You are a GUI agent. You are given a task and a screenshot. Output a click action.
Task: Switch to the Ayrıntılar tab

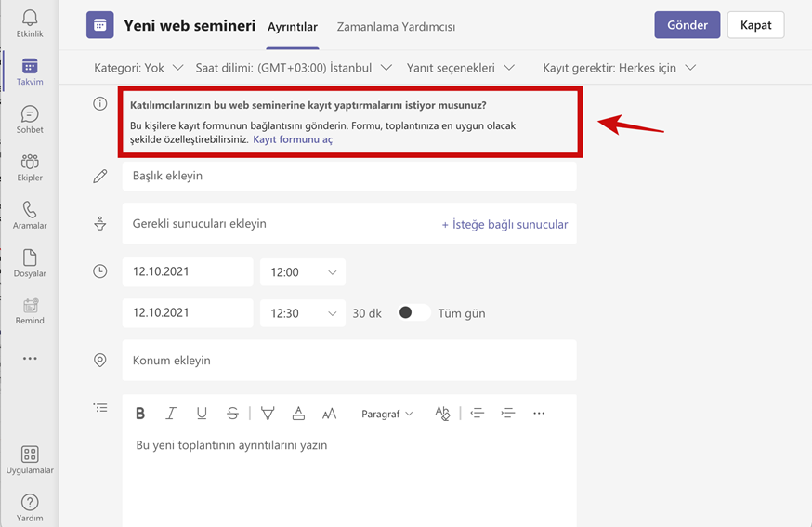(293, 27)
